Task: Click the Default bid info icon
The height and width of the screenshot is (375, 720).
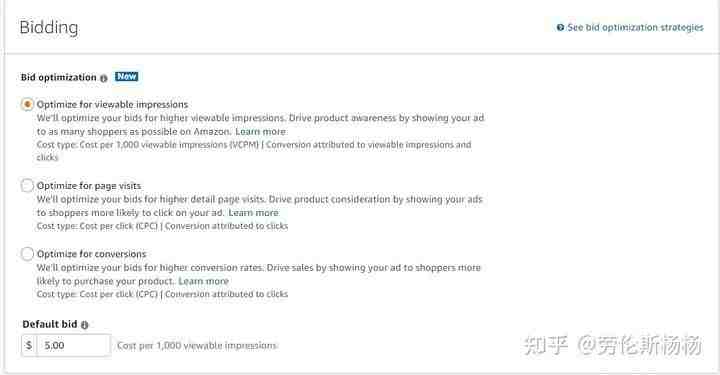Action: point(84,325)
